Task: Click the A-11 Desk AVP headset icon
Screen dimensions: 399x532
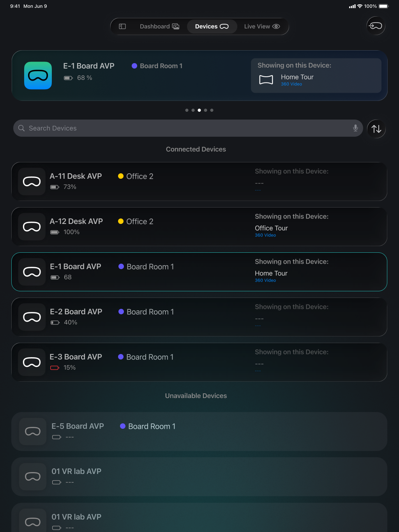Action: pos(32,181)
